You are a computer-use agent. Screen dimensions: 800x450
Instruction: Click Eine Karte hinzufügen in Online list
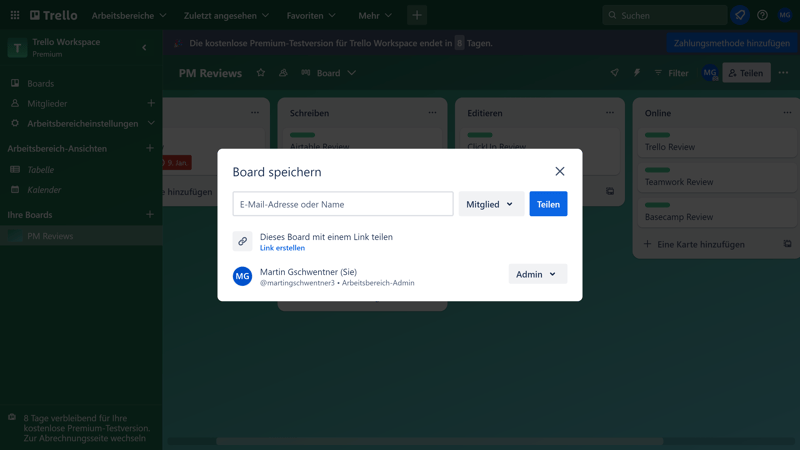click(694, 244)
